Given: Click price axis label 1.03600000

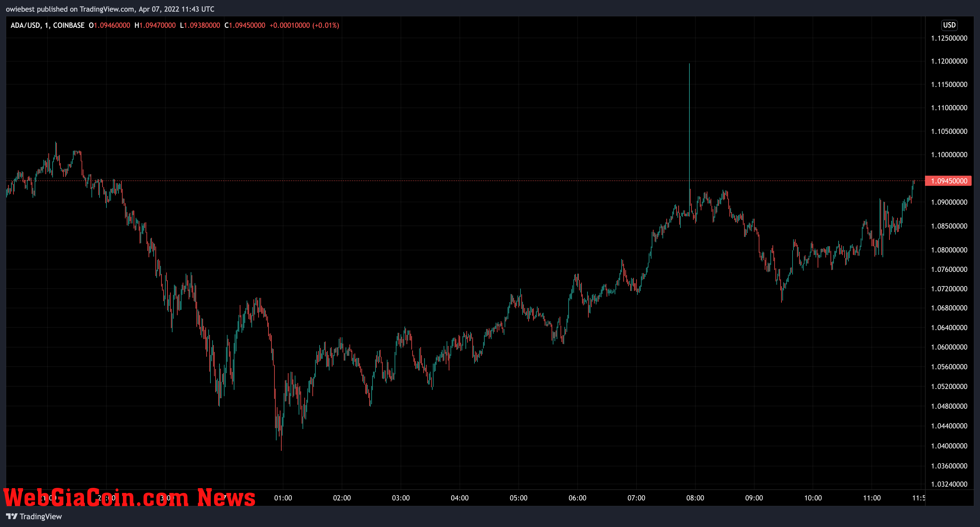Looking at the screenshot, I should pos(949,466).
